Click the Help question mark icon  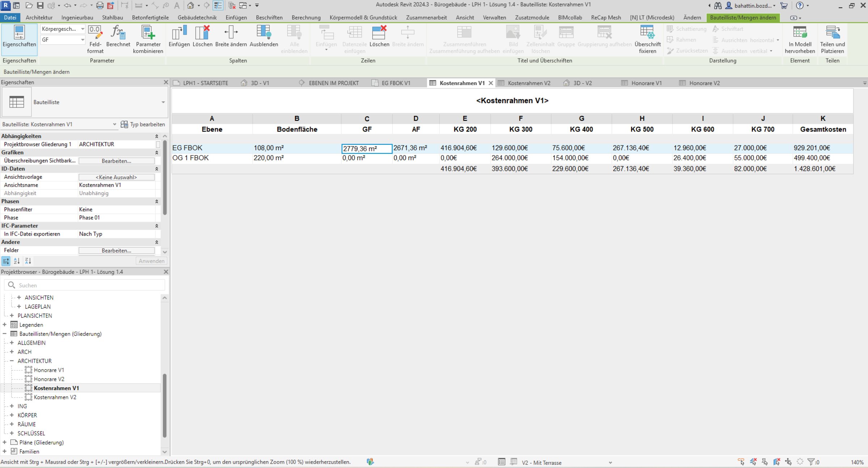pos(800,5)
